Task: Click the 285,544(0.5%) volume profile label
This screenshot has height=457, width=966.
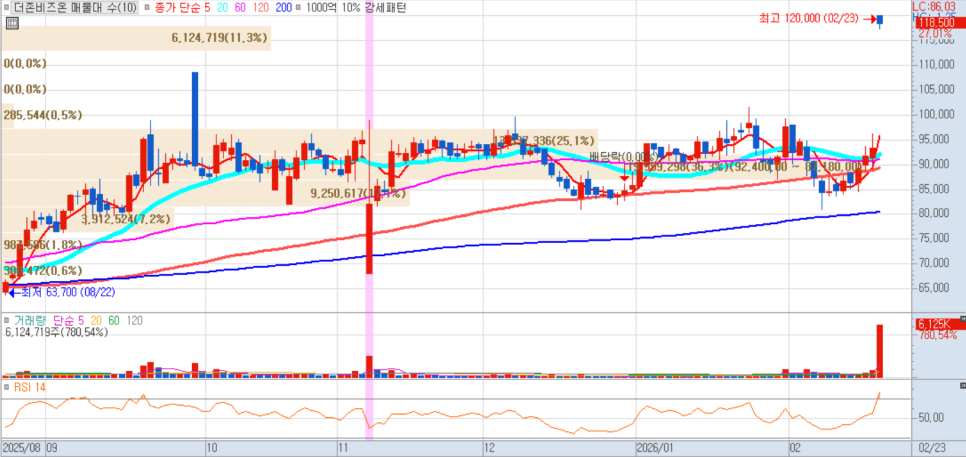Action: (43, 115)
